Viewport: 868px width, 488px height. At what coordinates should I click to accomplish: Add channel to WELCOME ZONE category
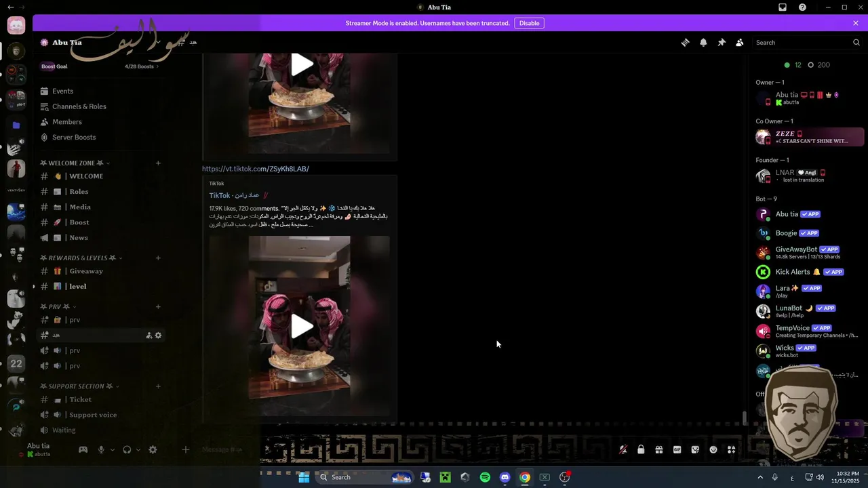click(x=158, y=163)
